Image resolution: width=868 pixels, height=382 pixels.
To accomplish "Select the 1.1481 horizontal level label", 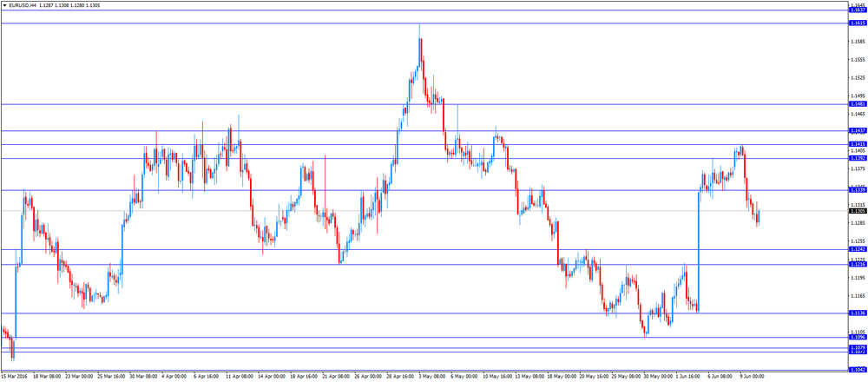I will tap(858, 104).
